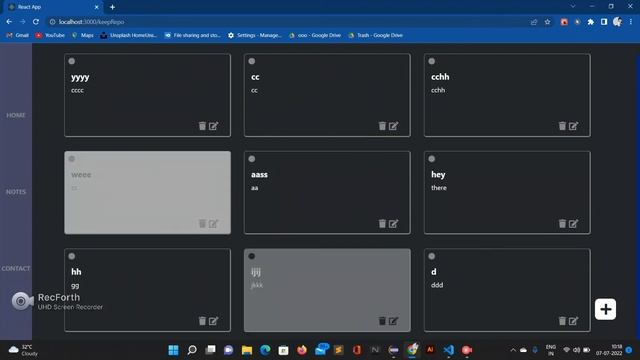640x360 pixels.
Task: Open File Explorer from taskbar
Action: pos(247,350)
